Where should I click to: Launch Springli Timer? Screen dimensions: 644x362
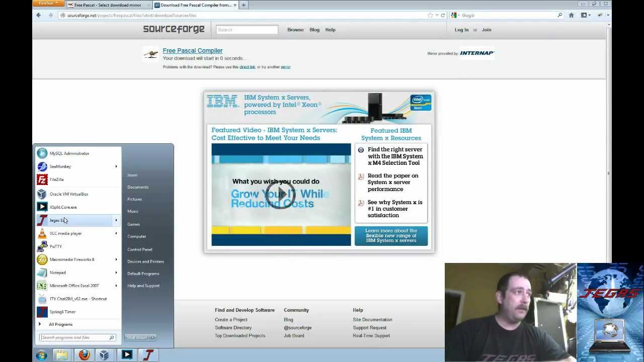coord(78,312)
